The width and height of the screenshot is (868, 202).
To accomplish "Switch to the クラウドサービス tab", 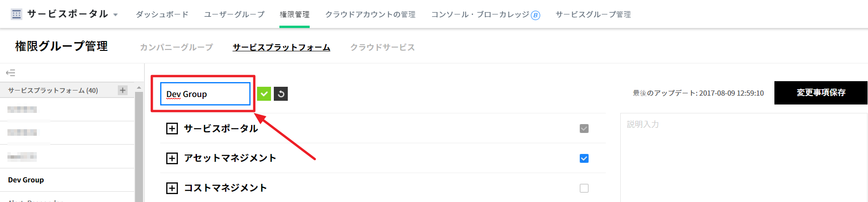I will 382,47.
